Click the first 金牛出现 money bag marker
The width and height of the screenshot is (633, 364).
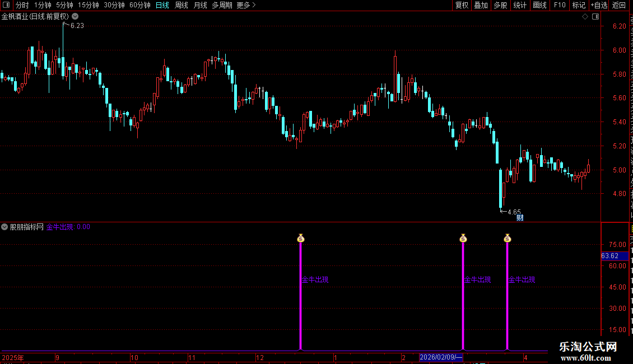pos(300,238)
